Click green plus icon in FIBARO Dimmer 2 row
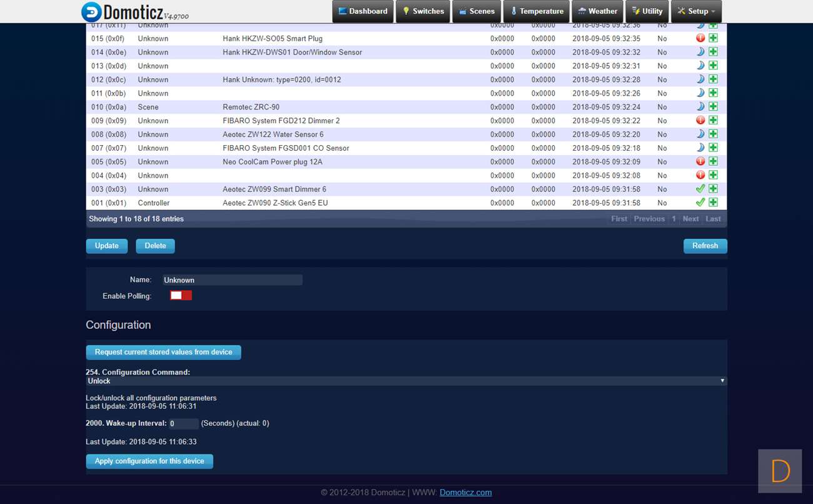The image size is (813, 504). (x=713, y=120)
